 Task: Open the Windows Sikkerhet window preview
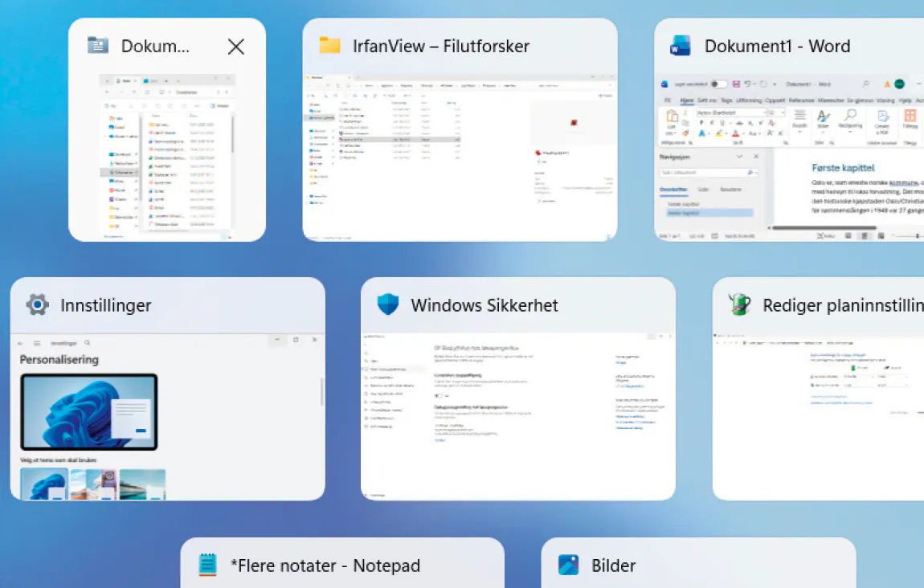click(x=517, y=414)
